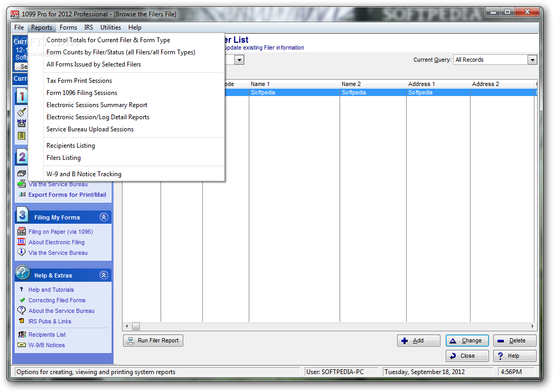Click the step 1 section icon

point(22,95)
